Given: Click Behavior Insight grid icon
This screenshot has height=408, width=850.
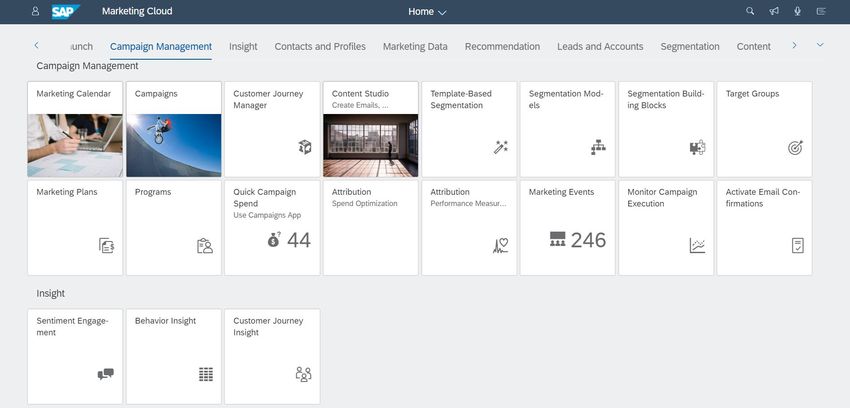Looking at the screenshot, I should click(x=205, y=374).
